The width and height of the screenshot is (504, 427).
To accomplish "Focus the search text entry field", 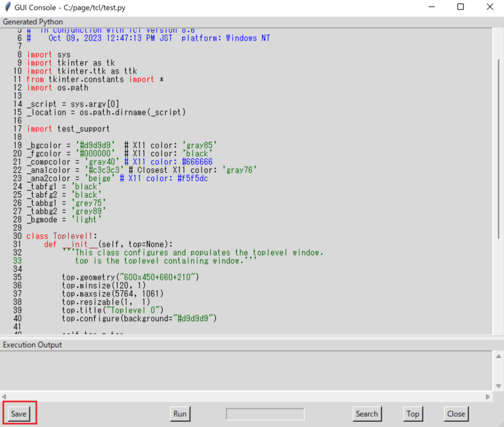I will coord(265,414).
